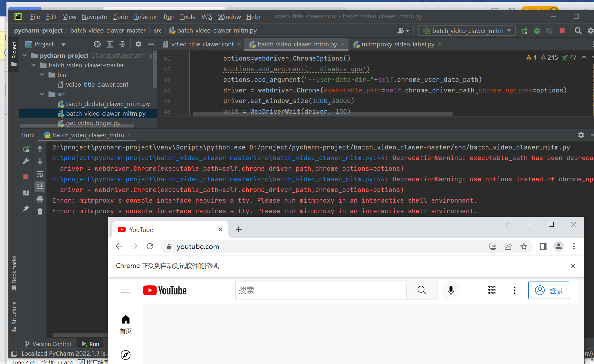Stop the running process in Run panel
Viewport: 594px width, 364px height.
coord(26,177)
